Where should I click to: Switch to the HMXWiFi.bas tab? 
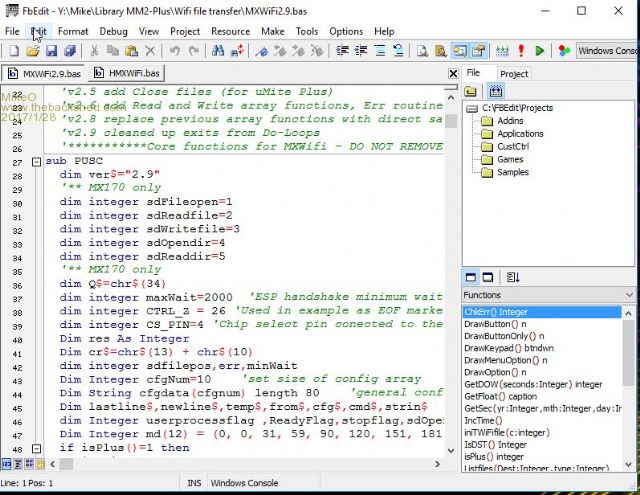point(127,73)
